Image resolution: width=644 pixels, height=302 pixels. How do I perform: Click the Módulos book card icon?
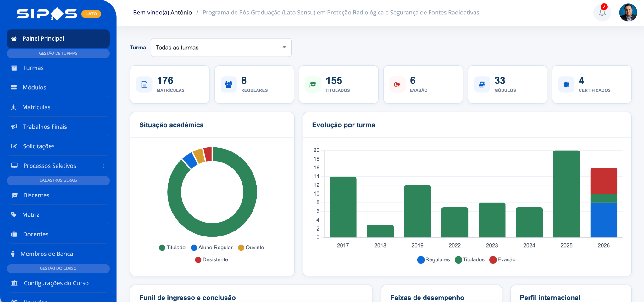(482, 84)
